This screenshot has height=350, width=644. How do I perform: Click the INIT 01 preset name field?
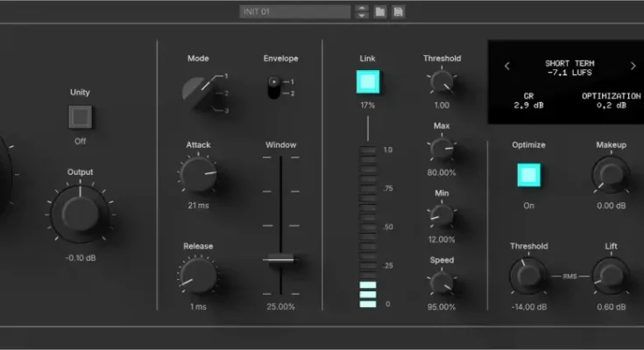[x=294, y=11]
